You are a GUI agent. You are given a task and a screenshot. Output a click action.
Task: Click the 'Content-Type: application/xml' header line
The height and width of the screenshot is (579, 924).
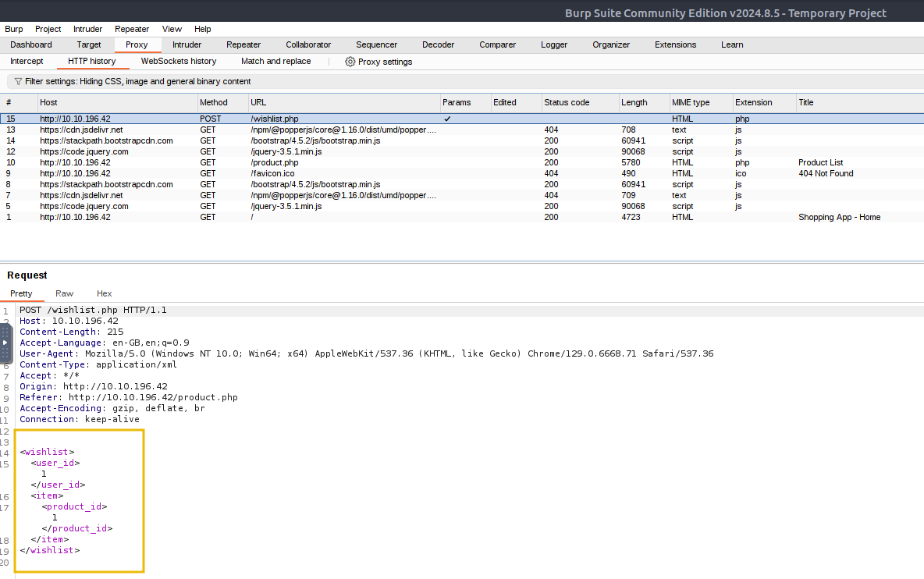pyautogui.click(x=98, y=364)
